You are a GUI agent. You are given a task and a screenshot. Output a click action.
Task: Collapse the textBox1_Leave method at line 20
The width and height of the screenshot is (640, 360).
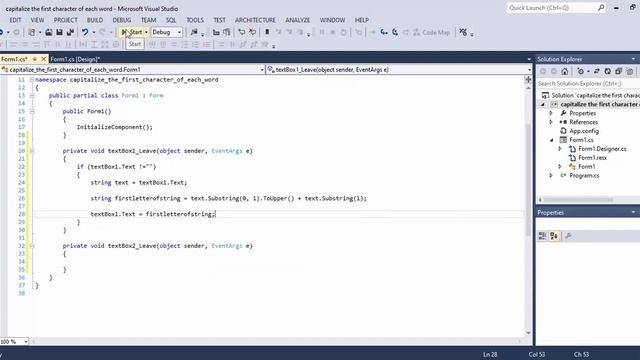(31, 151)
